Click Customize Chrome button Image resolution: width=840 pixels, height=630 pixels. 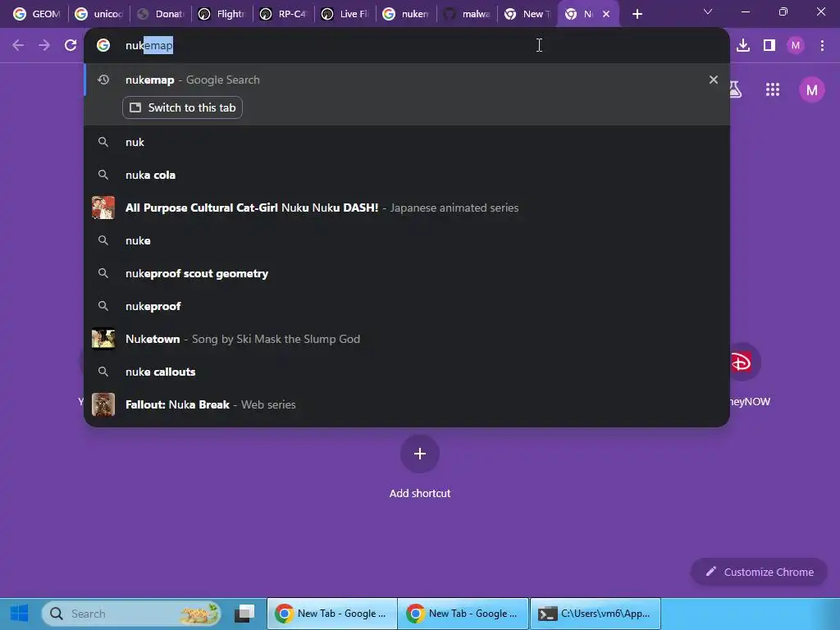(759, 572)
